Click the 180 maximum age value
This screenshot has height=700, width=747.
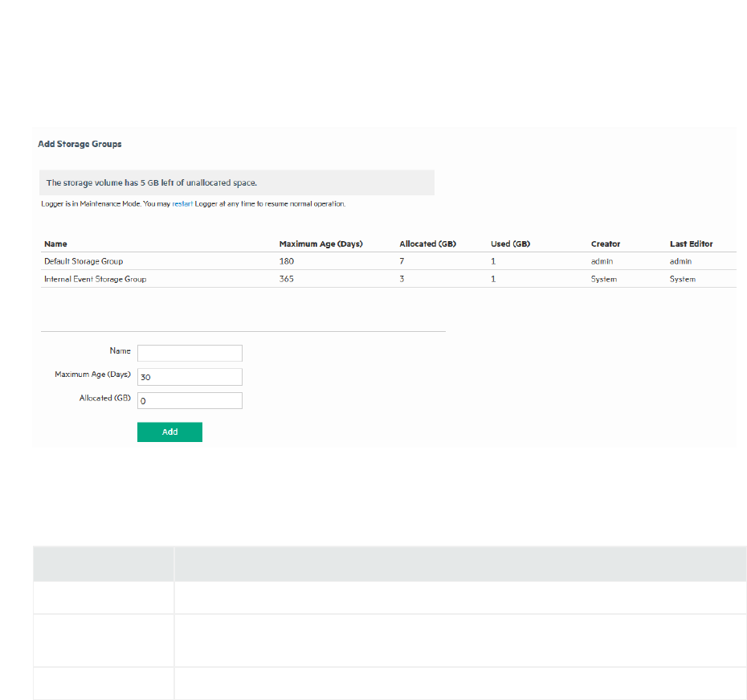tap(287, 261)
